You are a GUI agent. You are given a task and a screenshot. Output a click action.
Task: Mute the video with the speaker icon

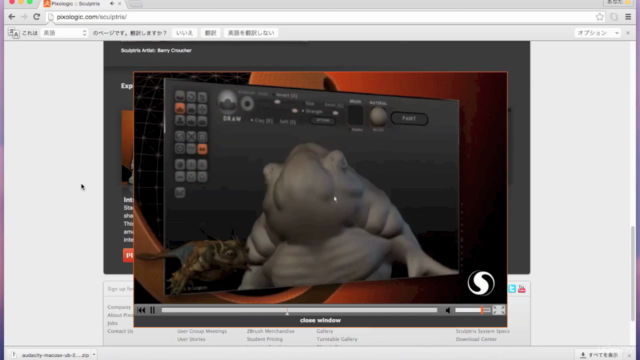pos(448,310)
